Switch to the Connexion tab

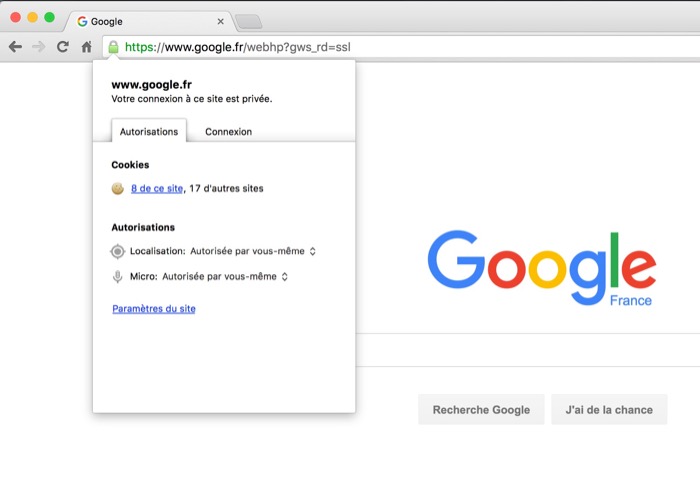click(228, 131)
